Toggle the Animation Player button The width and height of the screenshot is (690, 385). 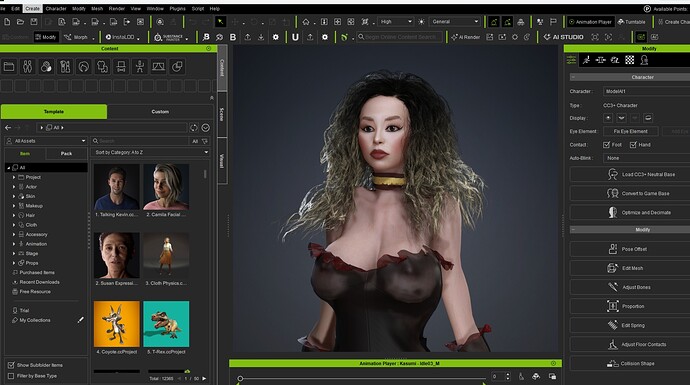[590, 22]
